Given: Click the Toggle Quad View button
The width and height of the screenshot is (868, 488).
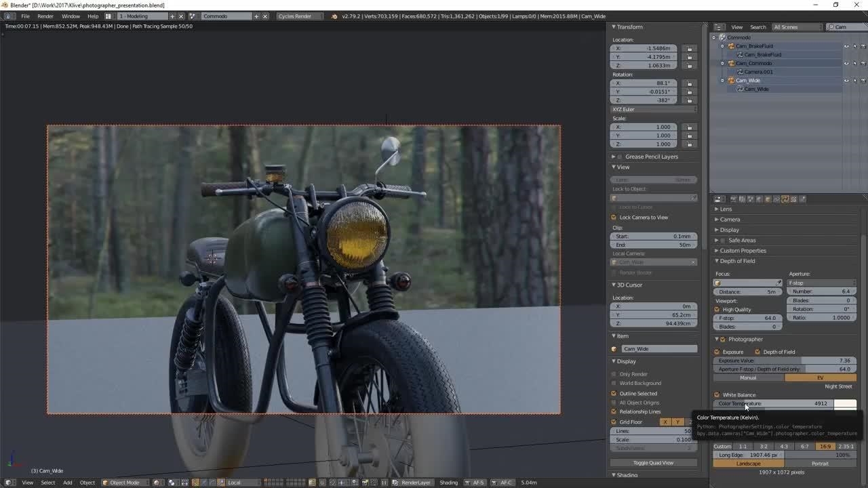Looking at the screenshot, I should pyautogui.click(x=653, y=463).
